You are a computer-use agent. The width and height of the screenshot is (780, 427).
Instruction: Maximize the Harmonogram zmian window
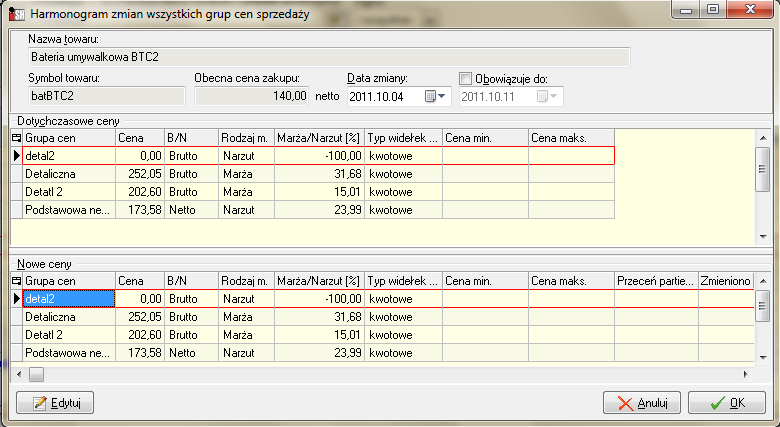713,9
